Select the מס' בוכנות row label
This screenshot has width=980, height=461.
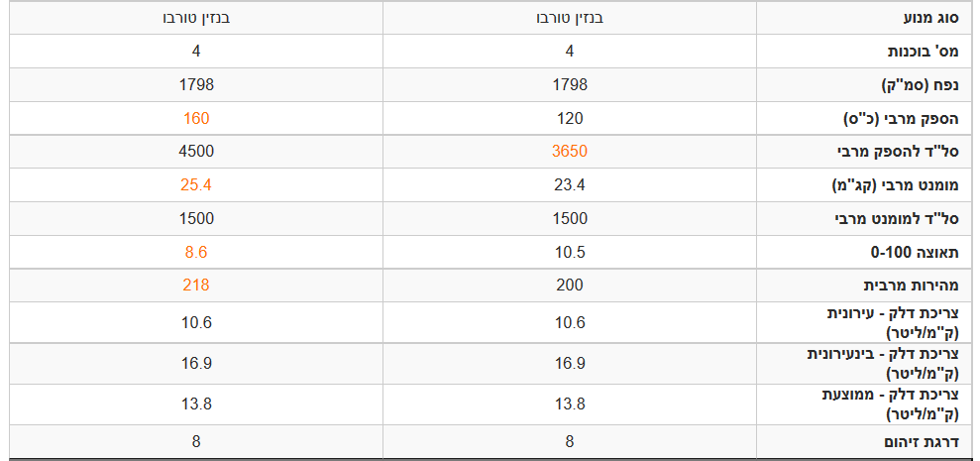[923, 52]
